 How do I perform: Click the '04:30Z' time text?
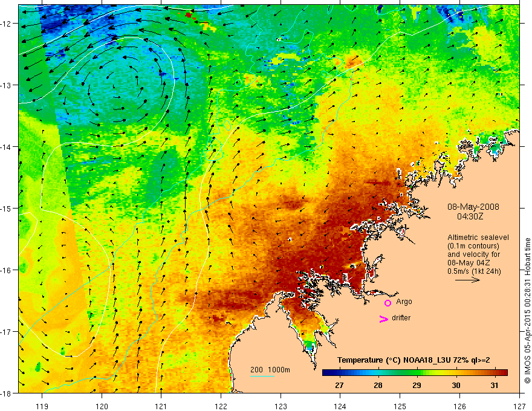click(470, 216)
